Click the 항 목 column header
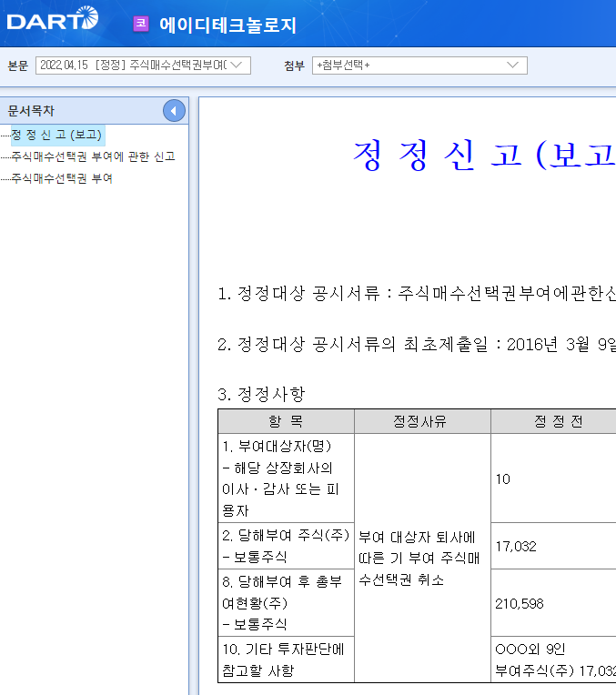 (286, 421)
